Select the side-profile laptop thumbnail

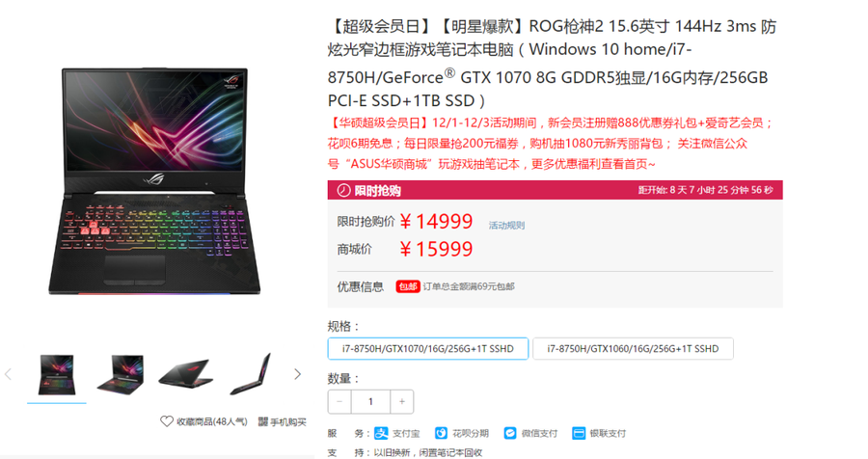coord(251,374)
